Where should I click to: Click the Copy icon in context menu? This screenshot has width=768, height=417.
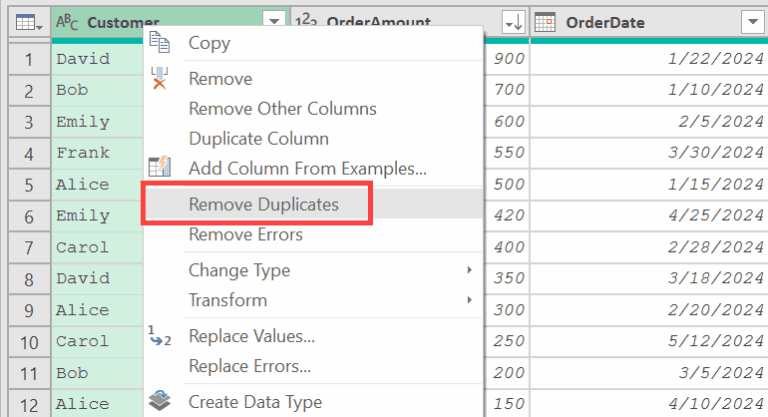[160, 42]
